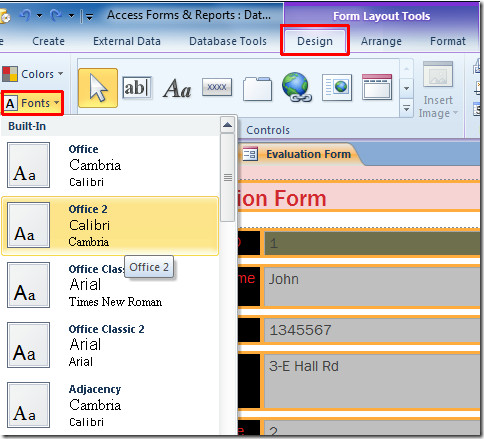Image resolution: width=484 pixels, height=439 pixels.
Task: Pick the Label control Aa icon
Action: pos(177,89)
